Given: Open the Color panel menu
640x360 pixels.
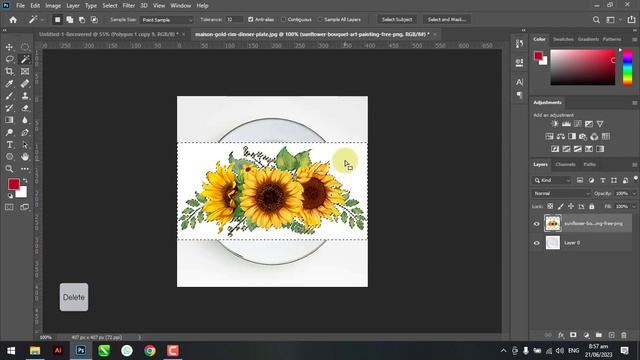Looking at the screenshot, I should (635, 40).
